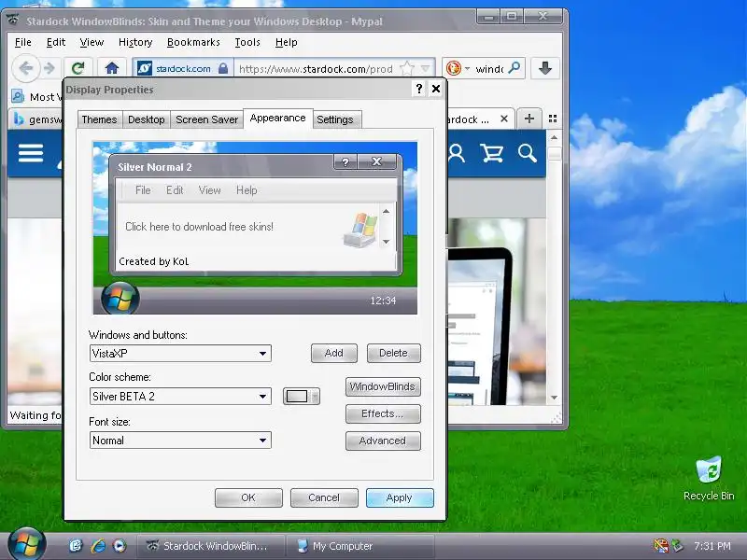This screenshot has width=747, height=560.
Task: Click the preview window scrollbar down arrow
Action: pos(386,242)
